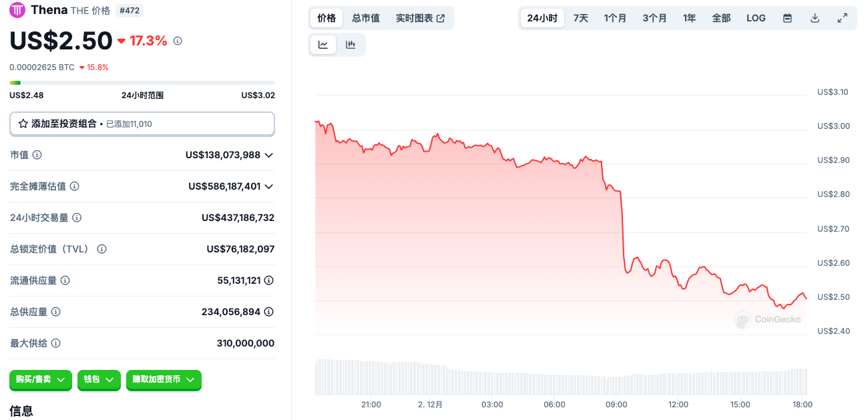868x420 pixels.
Task: Expand the market cap value chevron
Action: point(268,155)
